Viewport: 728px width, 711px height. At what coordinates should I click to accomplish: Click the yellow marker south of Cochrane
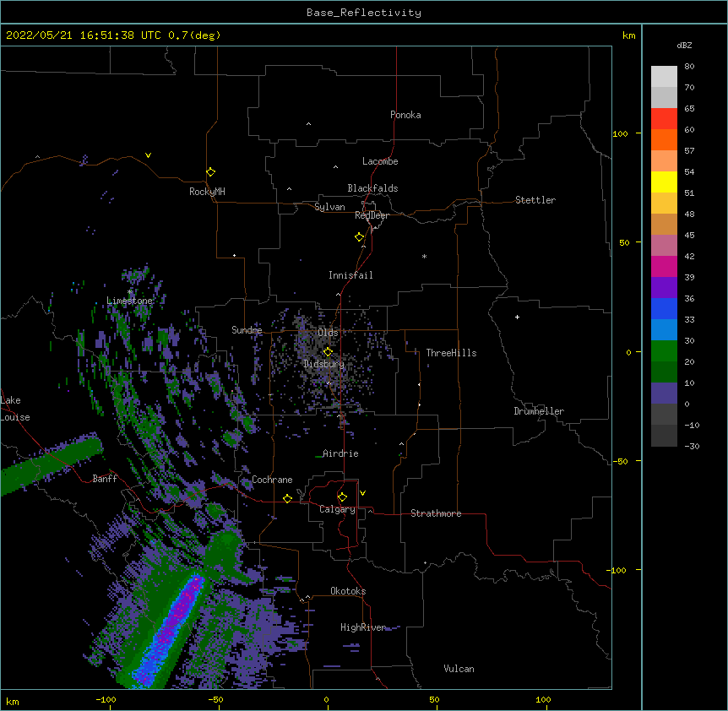287,498
